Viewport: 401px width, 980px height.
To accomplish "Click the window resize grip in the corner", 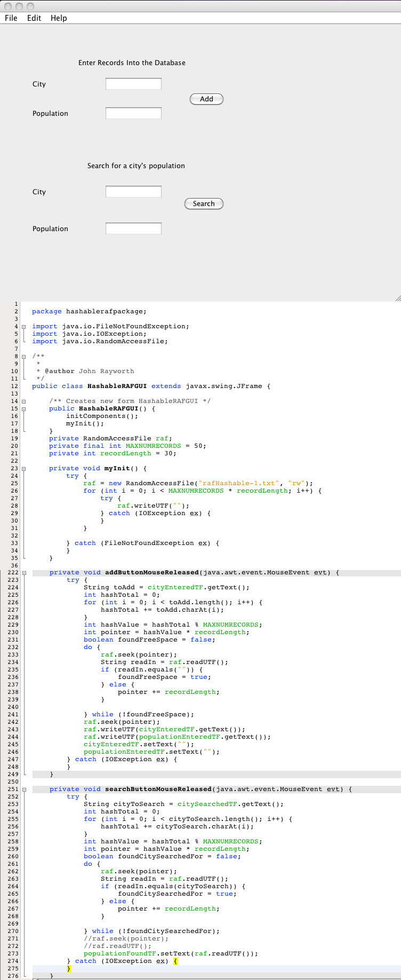I will 397,298.
